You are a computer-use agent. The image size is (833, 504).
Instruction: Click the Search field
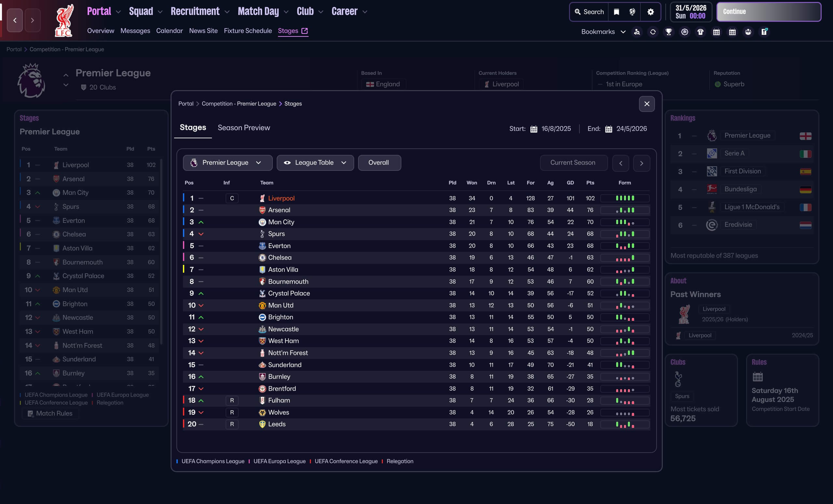point(589,12)
